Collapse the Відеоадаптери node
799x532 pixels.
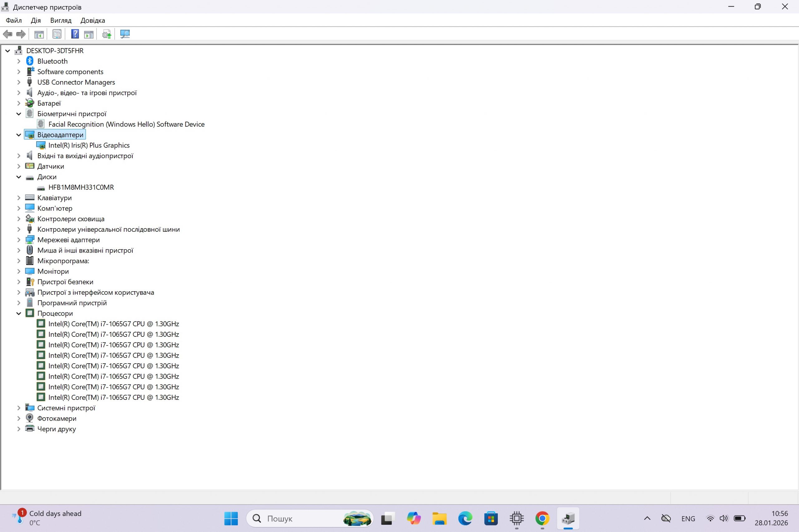tap(19, 135)
